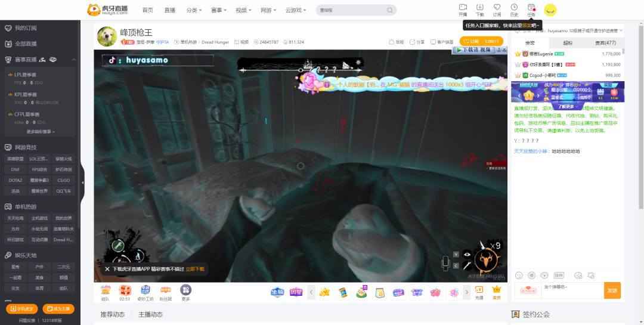Click the 举报 report icon under title

point(392,42)
